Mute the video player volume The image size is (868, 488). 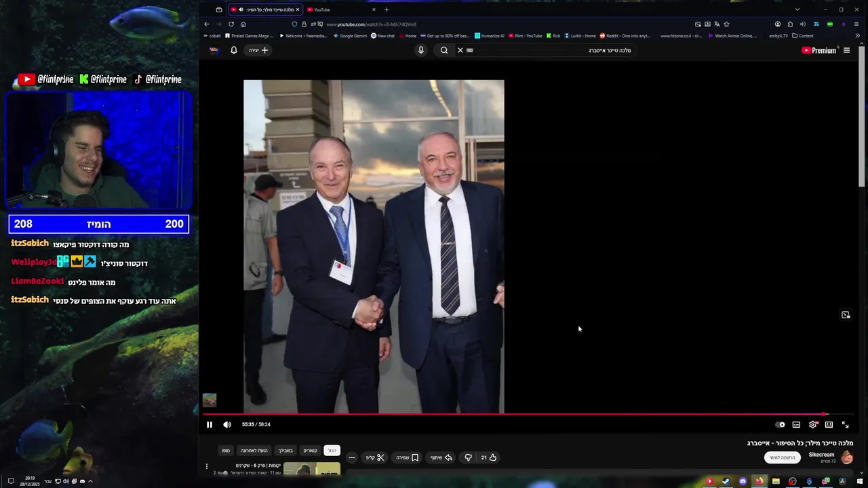[227, 424]
